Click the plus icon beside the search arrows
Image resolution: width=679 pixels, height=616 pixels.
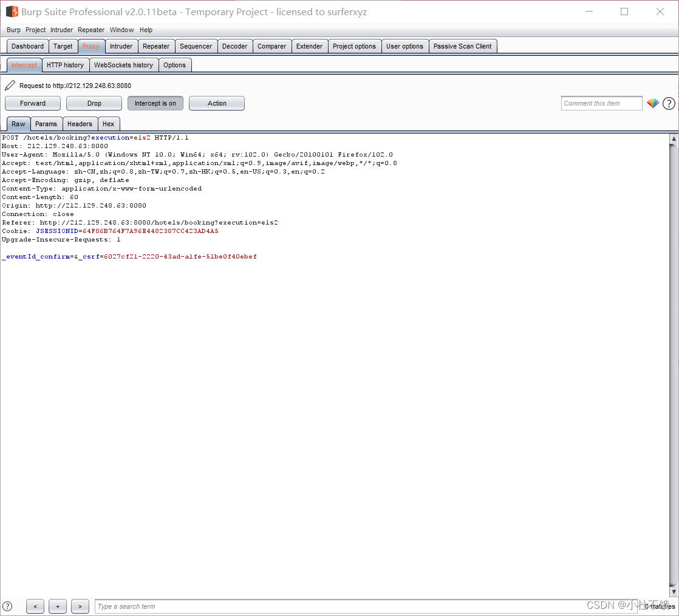57,606
